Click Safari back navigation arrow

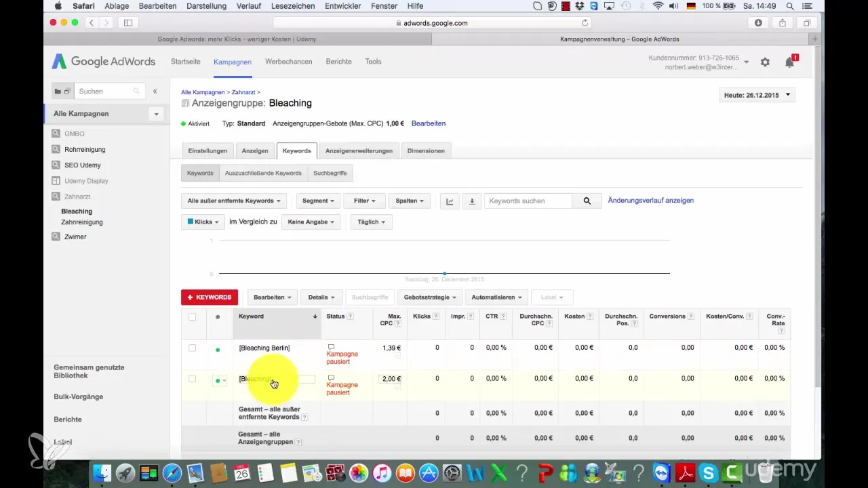click(92, 22)
